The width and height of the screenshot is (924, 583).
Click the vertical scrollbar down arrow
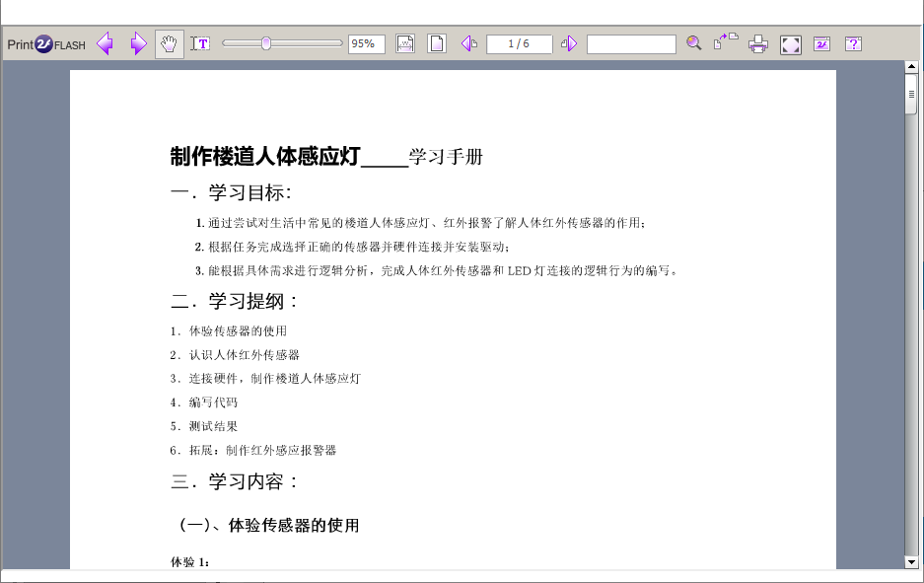click(x=911, y=561)
